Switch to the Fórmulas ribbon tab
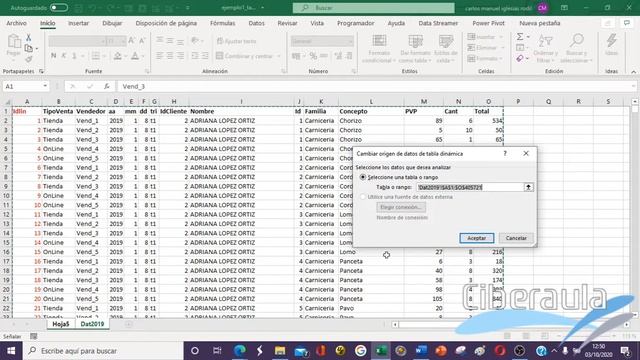 222,23
